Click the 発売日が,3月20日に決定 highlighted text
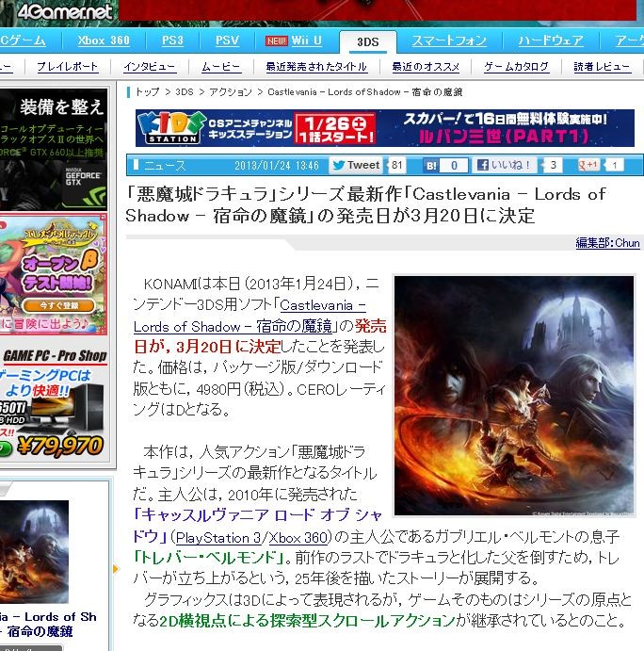 coord(260,336)
